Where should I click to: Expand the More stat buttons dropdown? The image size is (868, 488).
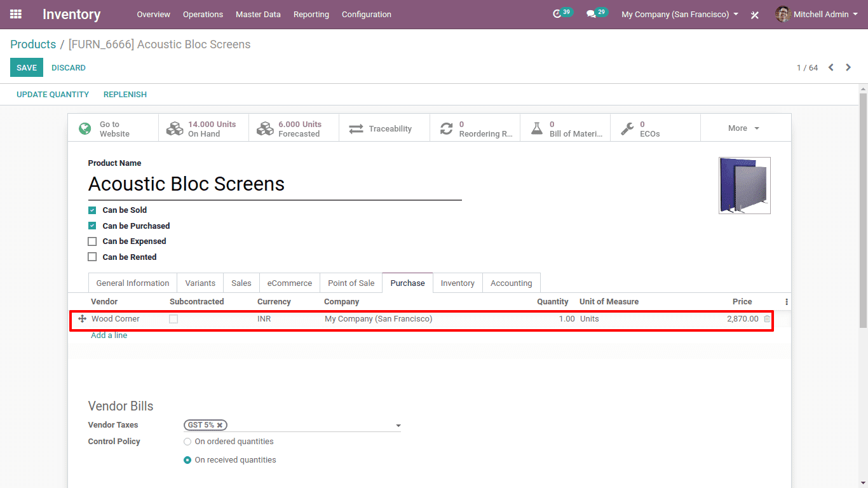(745, 128)
